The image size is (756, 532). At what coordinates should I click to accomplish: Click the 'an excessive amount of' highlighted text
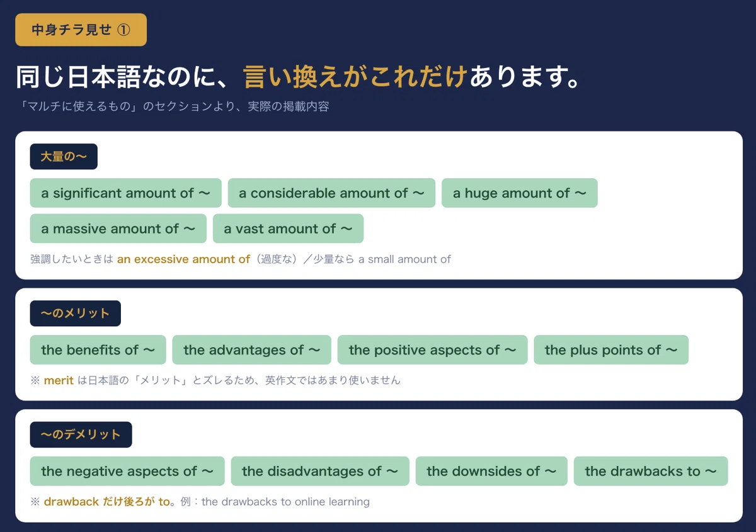(x=183, y=259)
